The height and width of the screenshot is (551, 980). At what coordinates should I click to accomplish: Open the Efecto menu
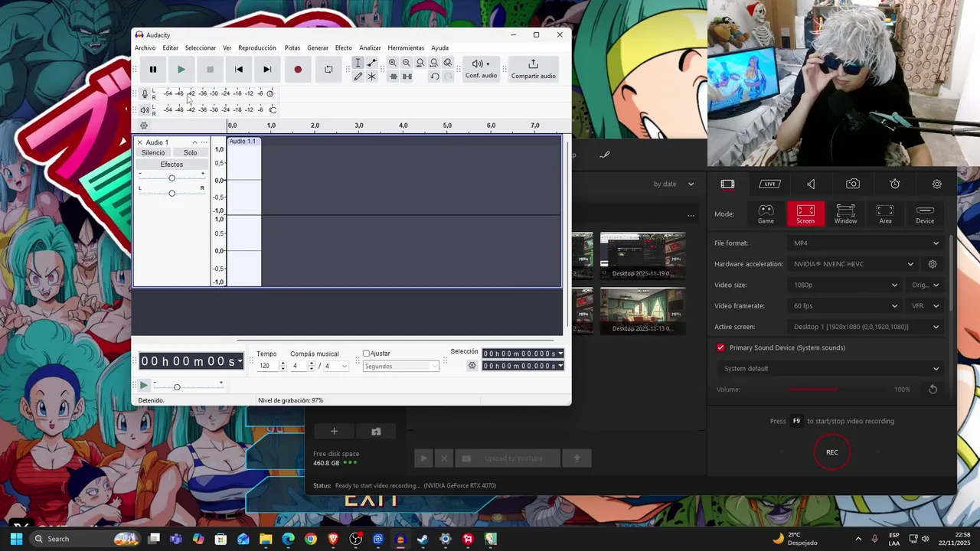(x=344, y=47)
